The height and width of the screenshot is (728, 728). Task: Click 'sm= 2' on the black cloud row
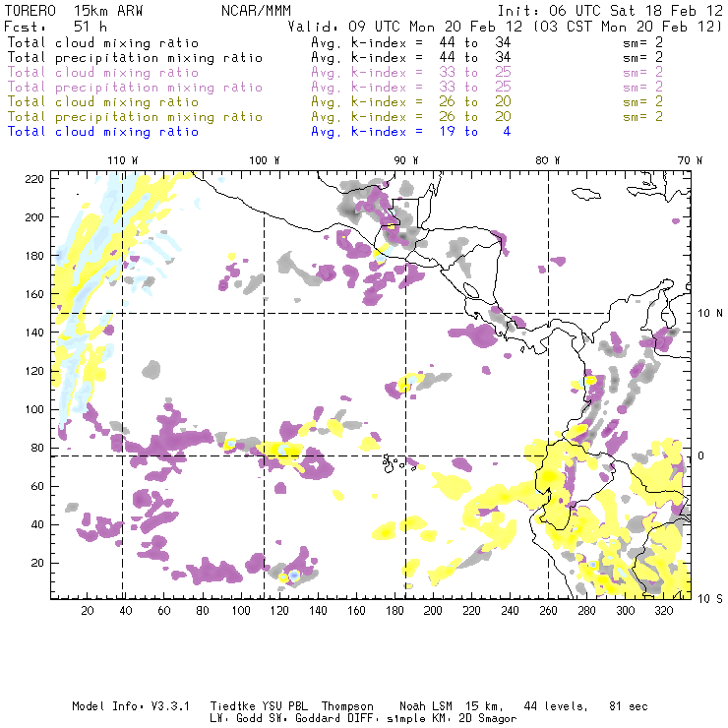(x=642, y=42)
